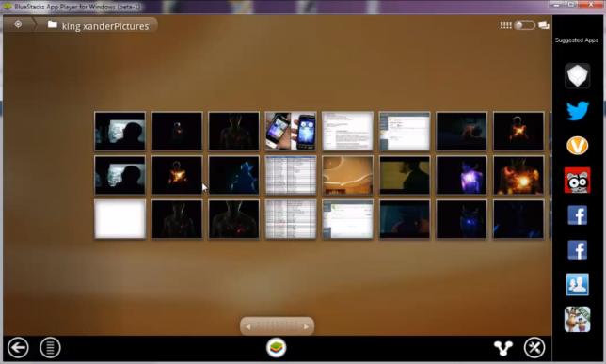The image size is (606, 364).
Task: Switch to stacked photos view icon
Action: click(544, 25)
